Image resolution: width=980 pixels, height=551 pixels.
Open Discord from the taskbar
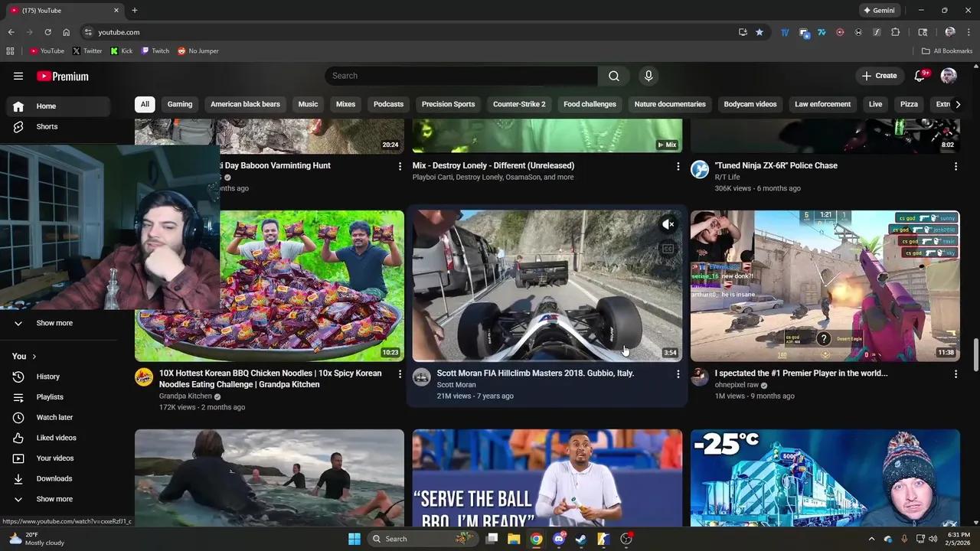point(559,539)
